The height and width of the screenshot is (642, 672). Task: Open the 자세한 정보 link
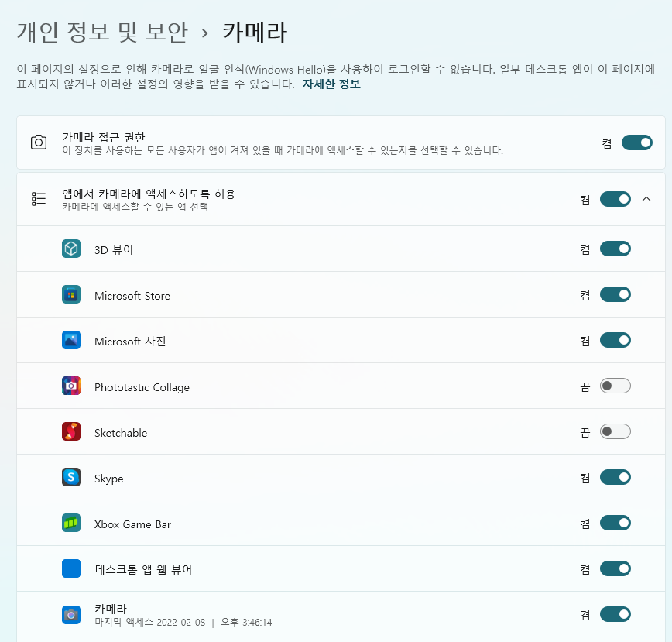[x=331, y=84]
